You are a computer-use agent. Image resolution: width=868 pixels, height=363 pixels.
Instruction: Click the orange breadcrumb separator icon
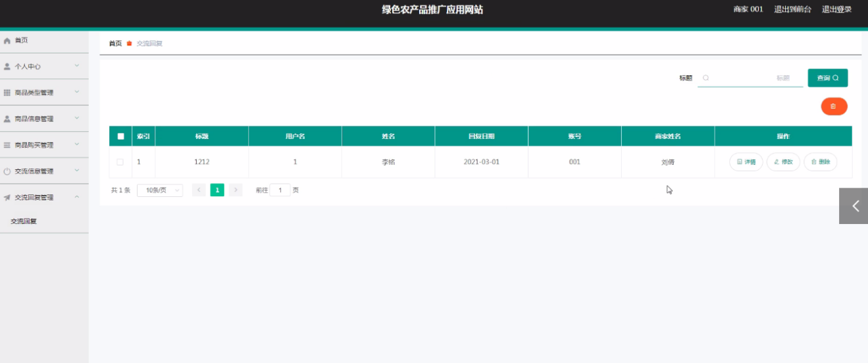click(130, 43)
